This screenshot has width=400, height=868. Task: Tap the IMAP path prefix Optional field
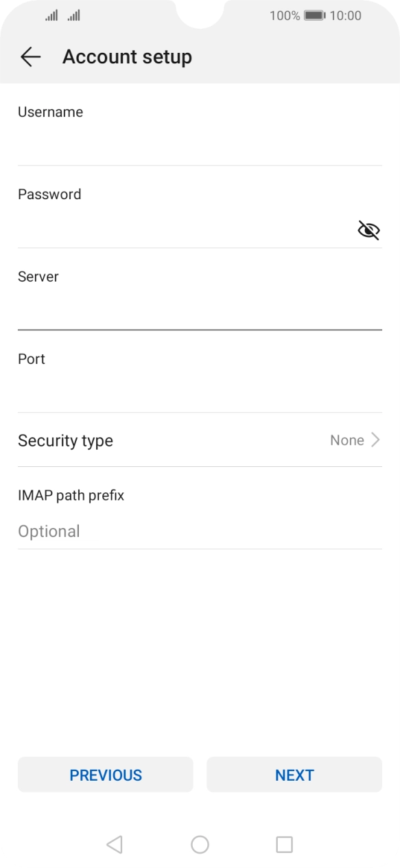pos(200,531)
